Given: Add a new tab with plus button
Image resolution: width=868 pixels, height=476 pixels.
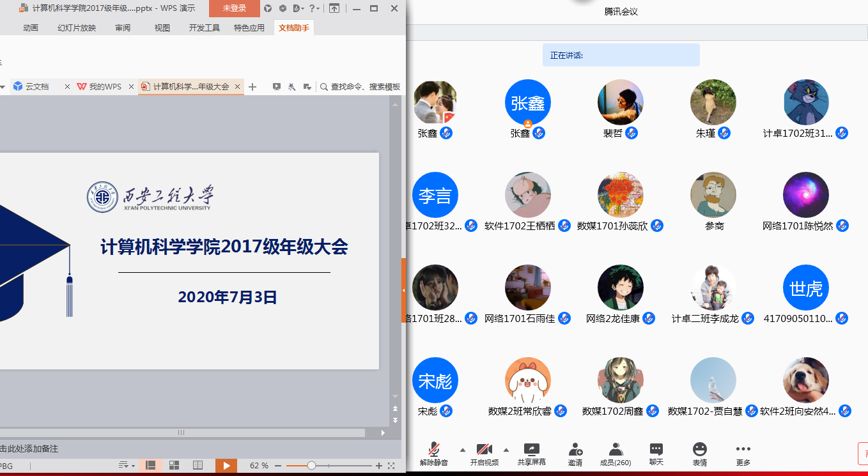Looking at the screenshot, I should (x=252, y=87).
